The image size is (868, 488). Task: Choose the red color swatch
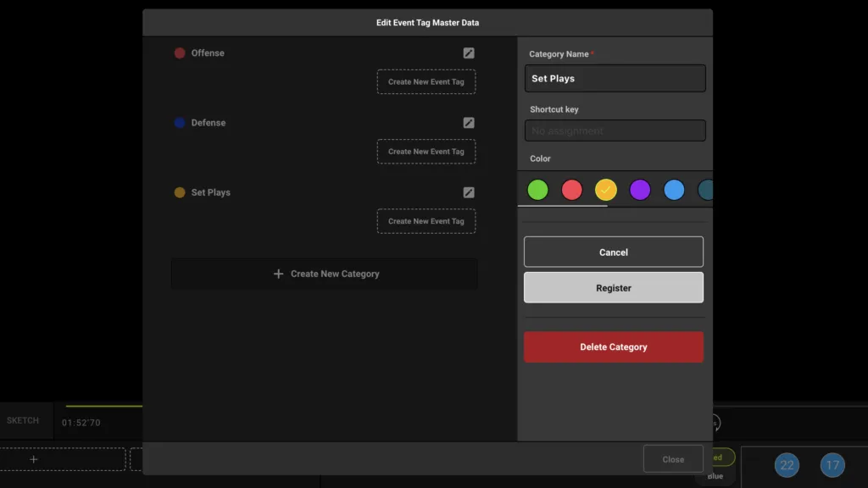tap(572, 190)
